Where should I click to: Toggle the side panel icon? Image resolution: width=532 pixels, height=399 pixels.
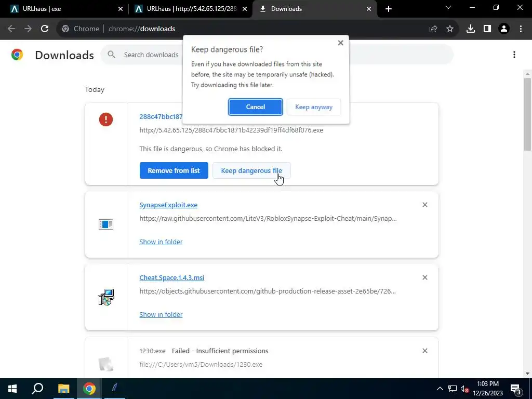[x=487, y=29]
